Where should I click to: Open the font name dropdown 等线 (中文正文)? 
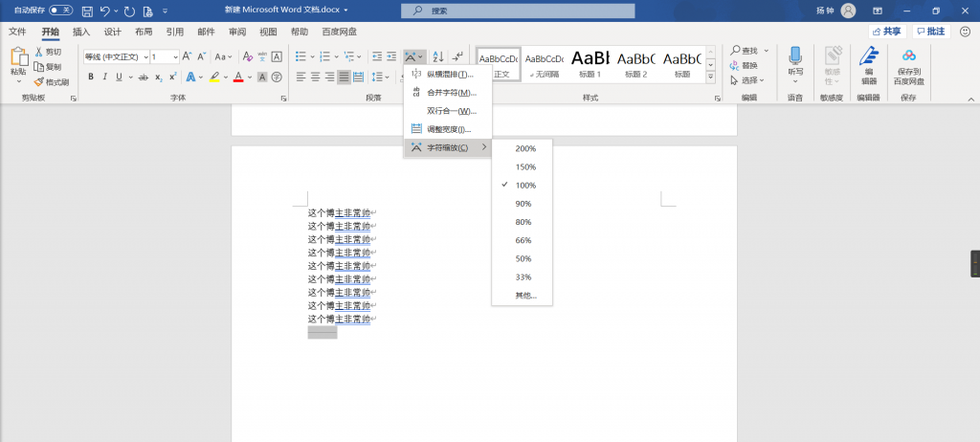coord(146,56)
